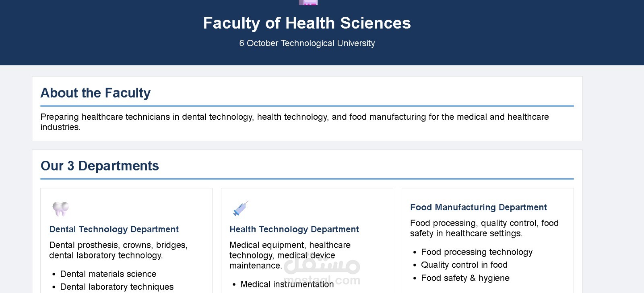Open the Dental Technology Department heading

[114, 229]
